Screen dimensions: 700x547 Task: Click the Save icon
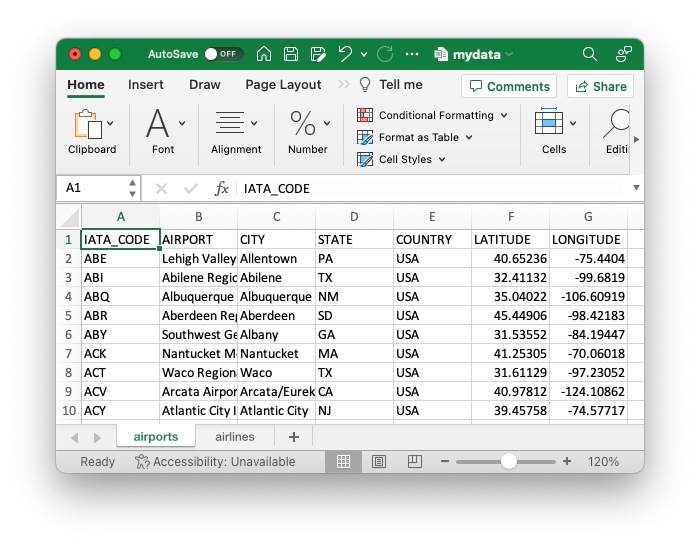pyautogui.click(x=291, y=54)
